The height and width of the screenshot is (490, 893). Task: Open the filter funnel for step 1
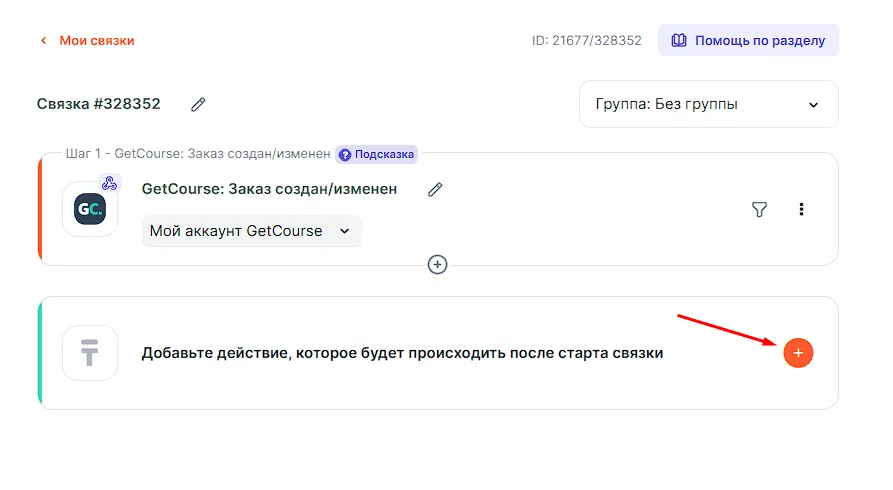point(759,209)
